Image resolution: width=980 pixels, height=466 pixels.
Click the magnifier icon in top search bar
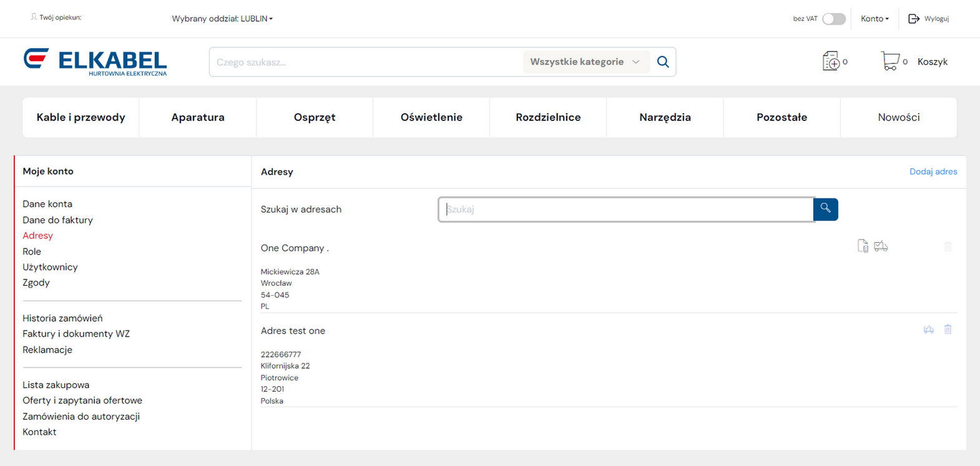point(663,62)
